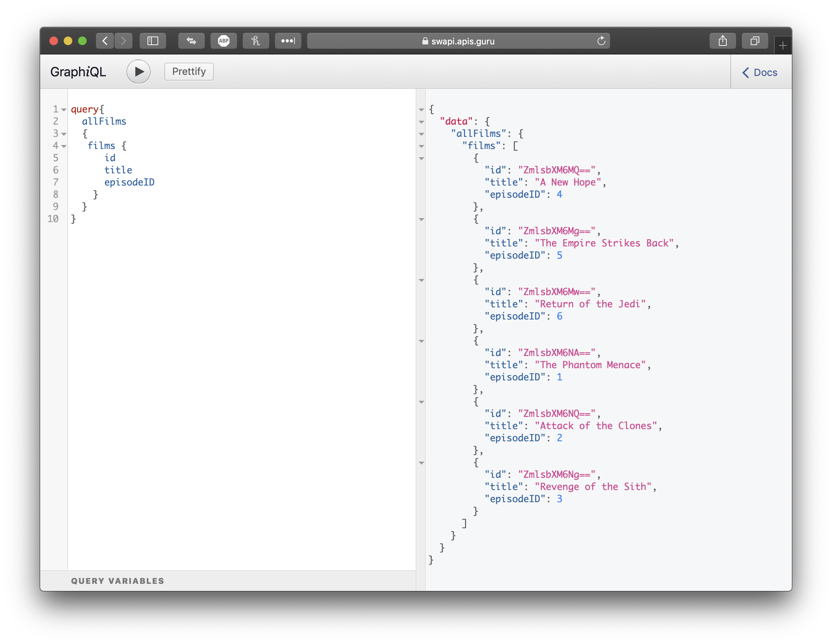Viewport: 832px width, 644px height.
Task: Click the Honey extension icon
Action: [x=256, y=41]
